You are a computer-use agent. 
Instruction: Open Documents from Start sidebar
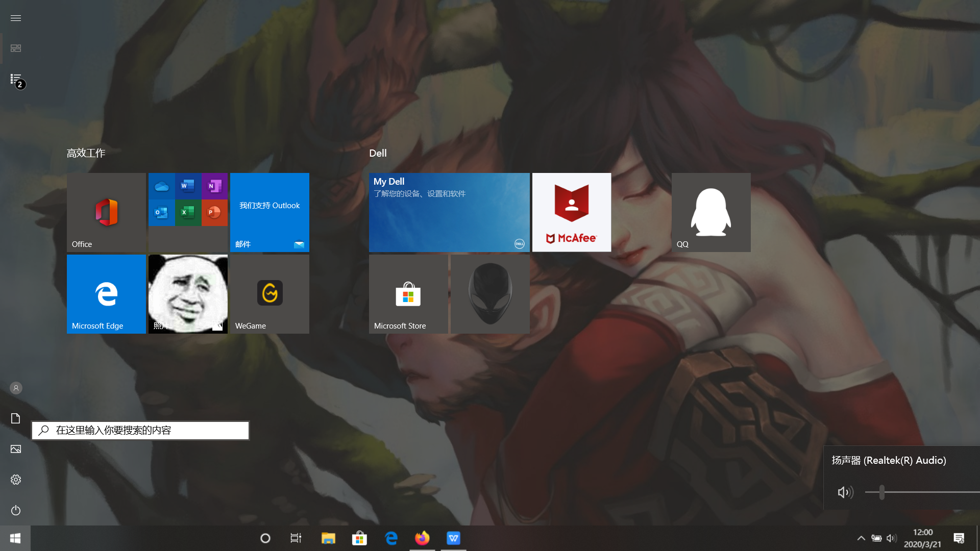click(16, 418)
